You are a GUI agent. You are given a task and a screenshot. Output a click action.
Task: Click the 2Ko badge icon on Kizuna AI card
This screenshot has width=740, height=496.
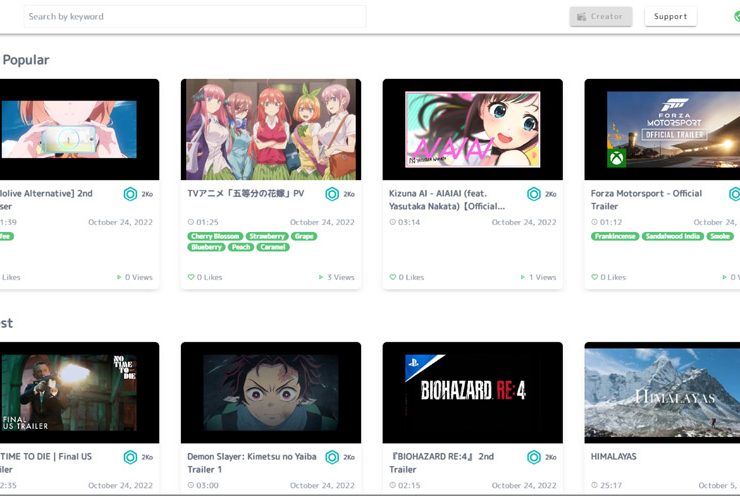tap(534, 194)
